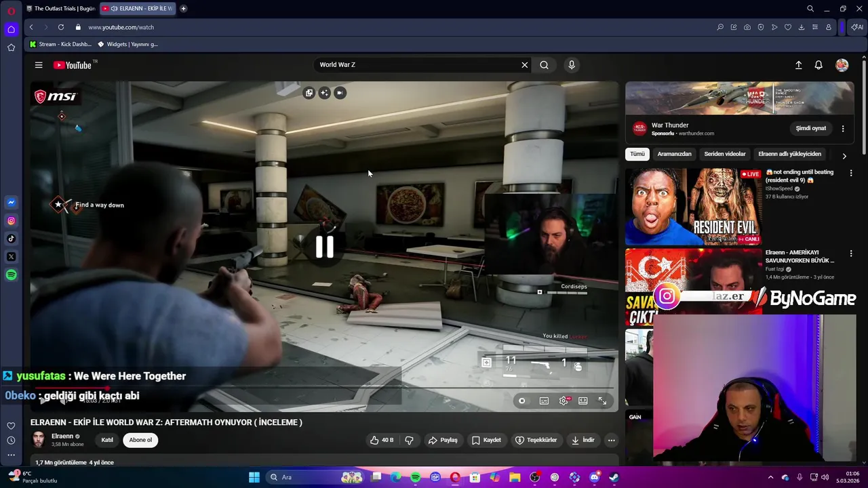Open X (Twitter) in Opera sidebar
Viewport: 868px width, 488px height.
pos(11,257)
